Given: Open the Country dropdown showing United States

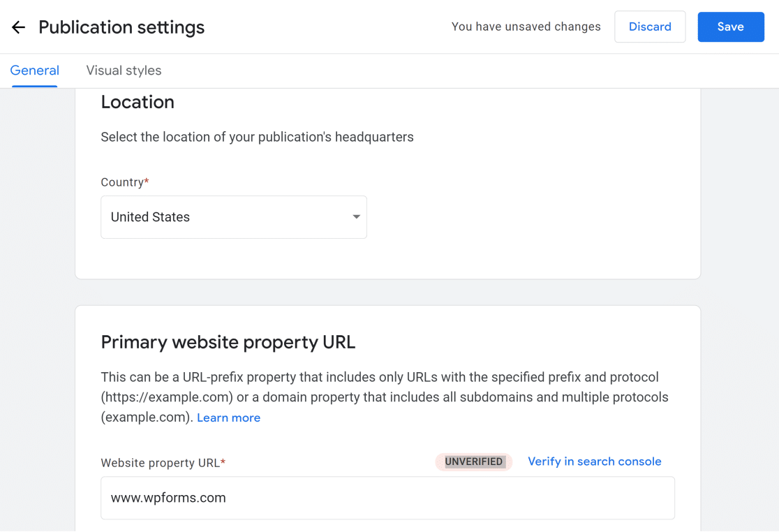Looking at the screenshot, I should tap(234, 217).
